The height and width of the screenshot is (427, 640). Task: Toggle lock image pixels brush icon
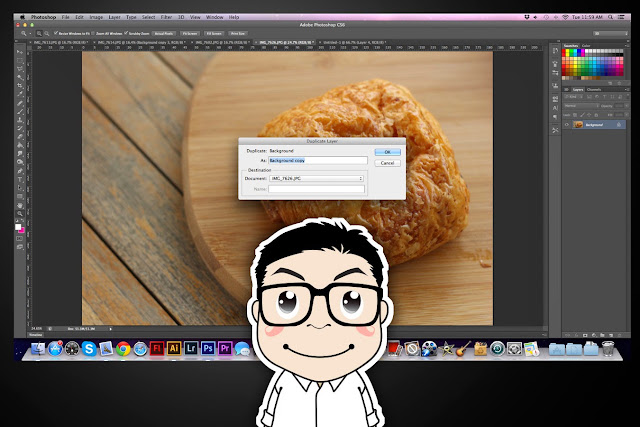pyautogui.click(x=582, y=115)
